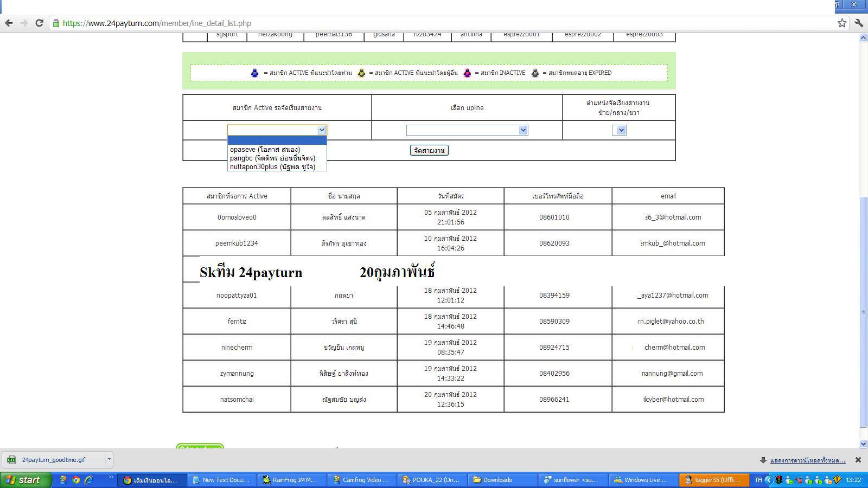Switch to Downloads folder taskbar window
This screenshot has width=868, height=488.
pyautogui.click(x=501, y=480)
